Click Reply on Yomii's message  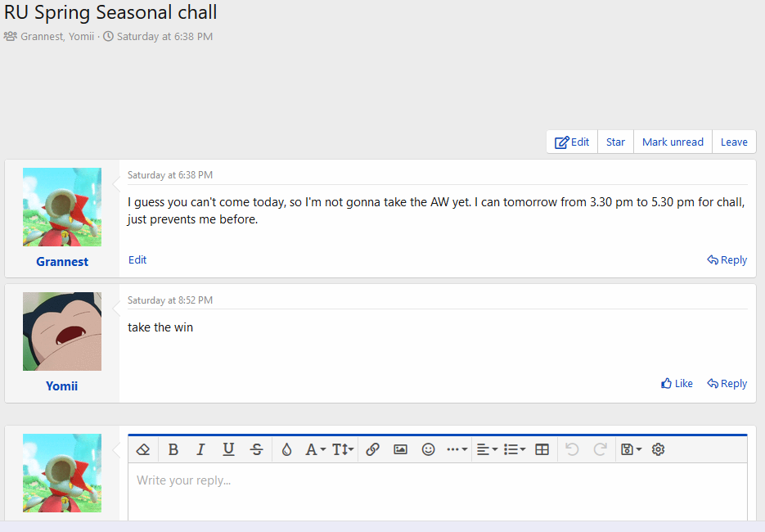pyautogui.click(x=727, y=384)
